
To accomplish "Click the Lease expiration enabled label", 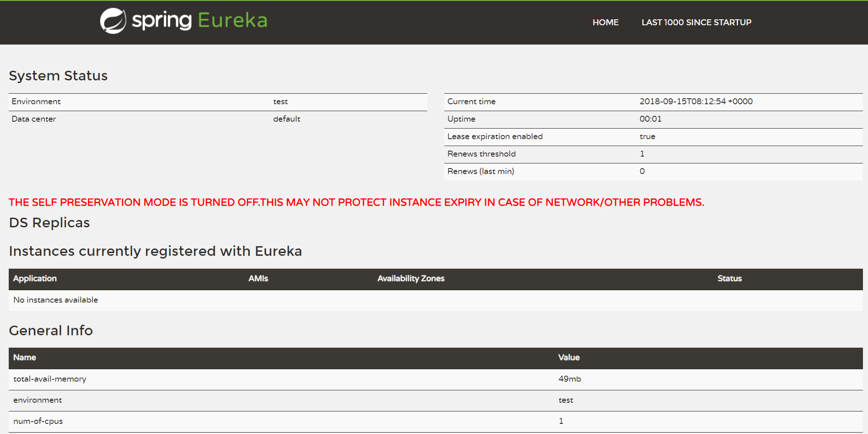I will [x=495, y=136].
